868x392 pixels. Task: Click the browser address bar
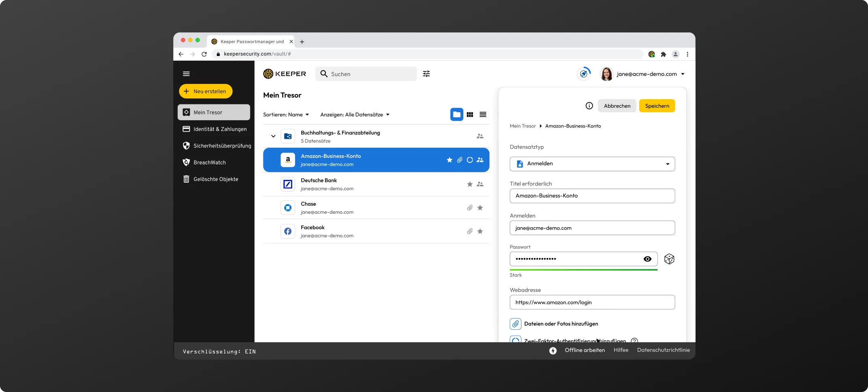coord(427,54)
